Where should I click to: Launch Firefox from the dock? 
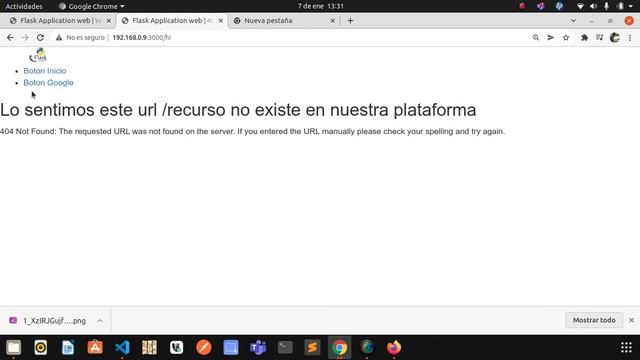point(394,347)
